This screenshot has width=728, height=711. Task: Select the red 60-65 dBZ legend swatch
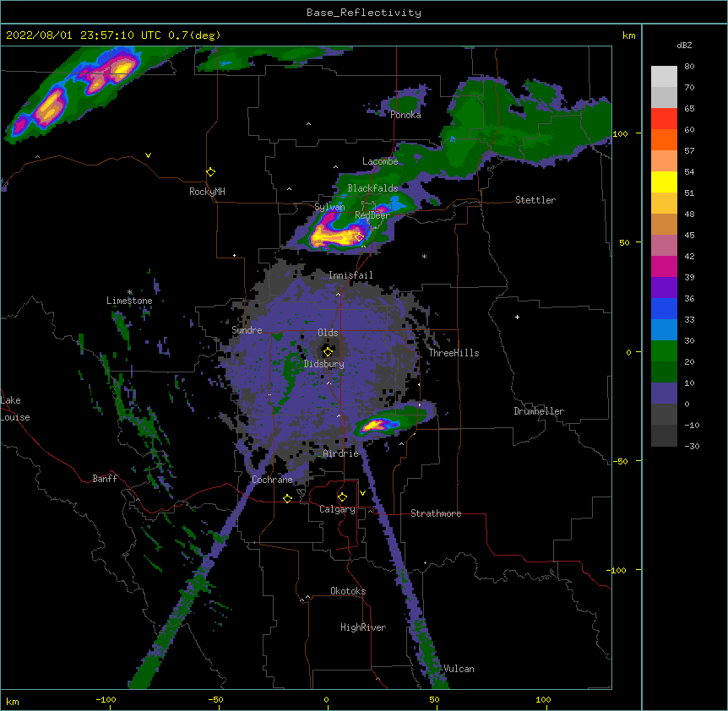click(x=664, y=119)
